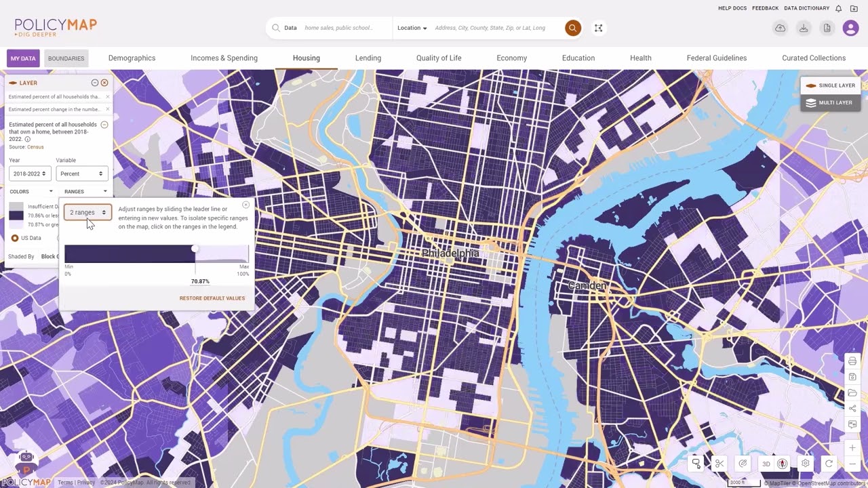Select the US Data radio button
The width and height of the screenshot is (868, 488).
[x=15, y=238]
